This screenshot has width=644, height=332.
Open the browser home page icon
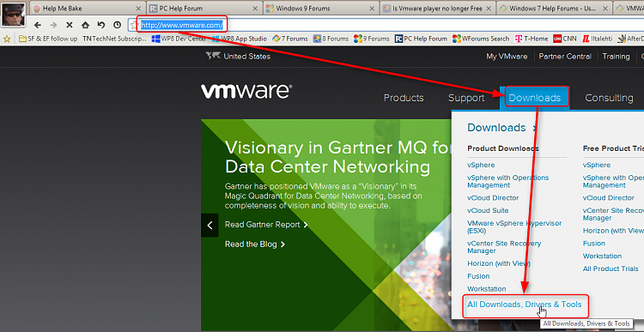pyautogui.click(x=85, y=26)
